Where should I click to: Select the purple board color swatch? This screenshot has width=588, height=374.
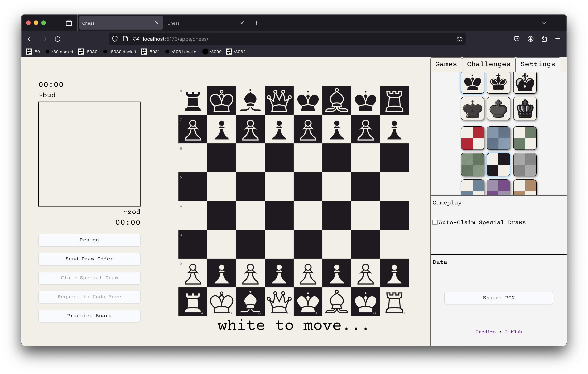[498, 188]
